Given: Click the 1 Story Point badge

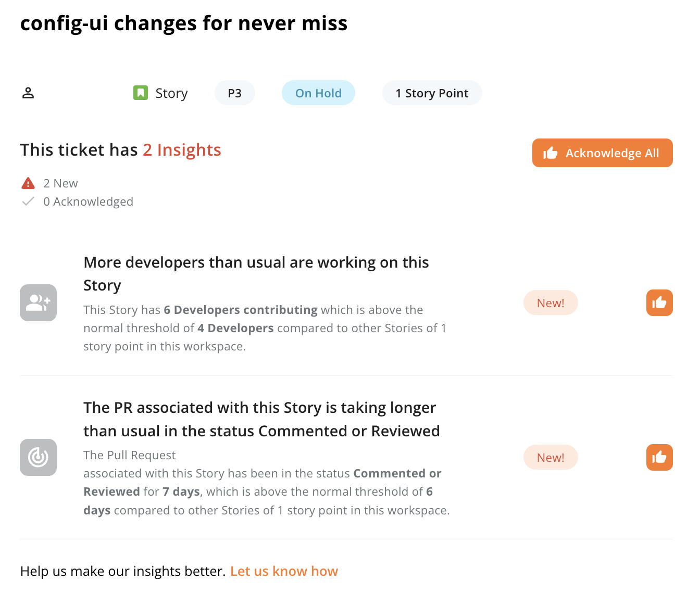Looking at the screenshot, I should click(432, 93).
